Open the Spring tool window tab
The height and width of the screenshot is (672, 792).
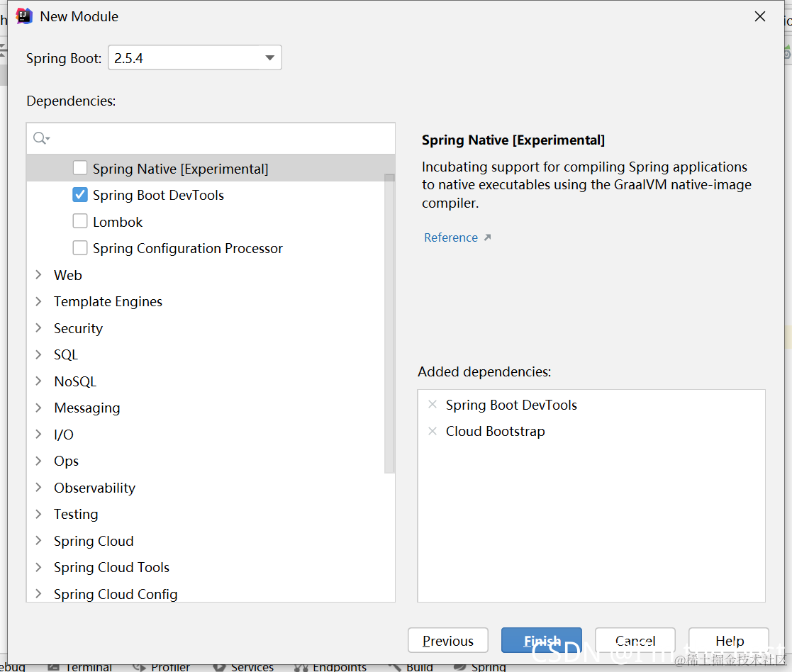(x=480, y=668)
